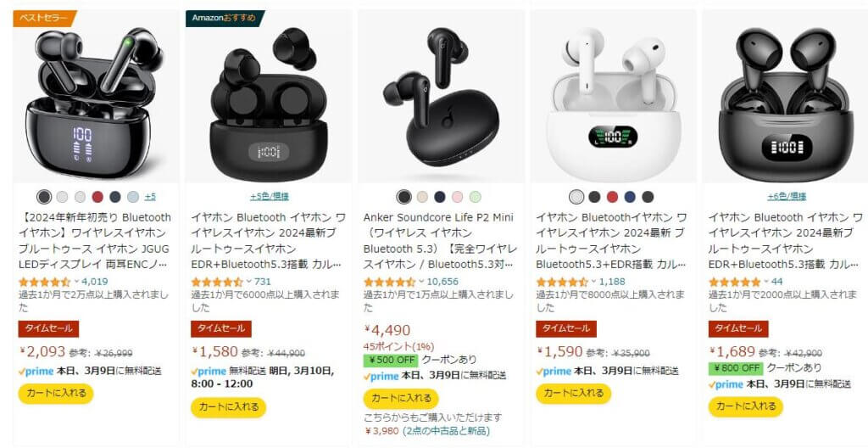Screen dimensions: 868x448
Task: Open +5色/模様 options on second product
Action: [269, 196]
